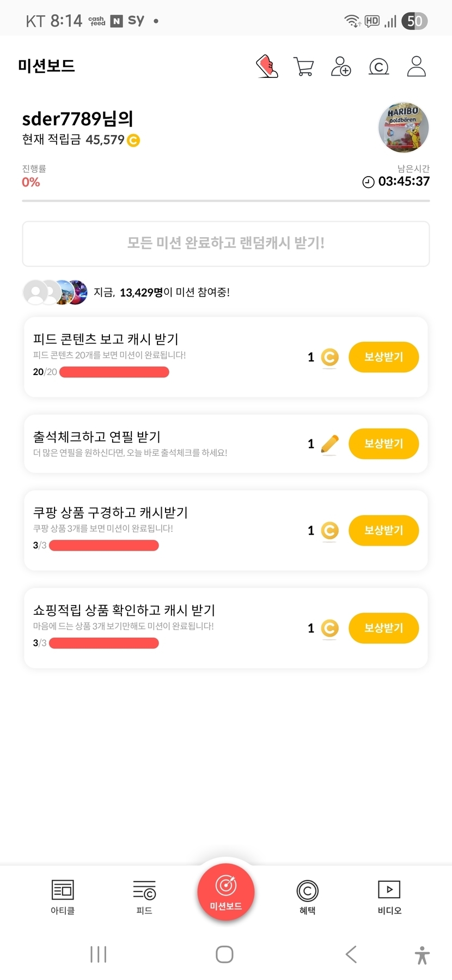The width and height of the screenshot is (452, 980).
Task: Tap the 피드 콘텐츠 red progress bar
Action: [x=114, y=372]
